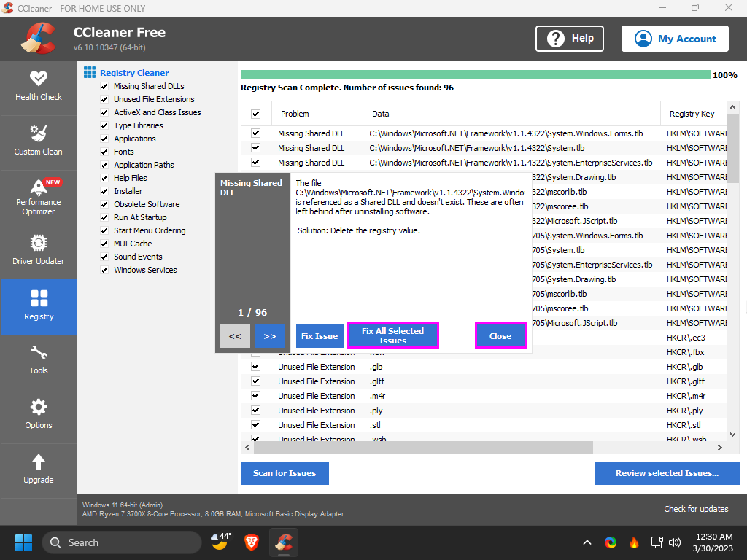Toggle the select-all checkbox in table header
747x560 pixels.
[256, 114]
